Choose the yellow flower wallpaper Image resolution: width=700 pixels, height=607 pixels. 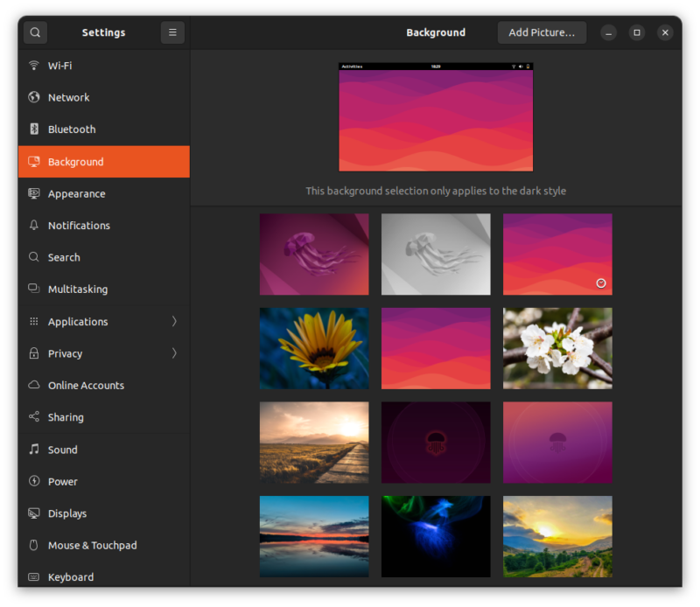point(314,348)
